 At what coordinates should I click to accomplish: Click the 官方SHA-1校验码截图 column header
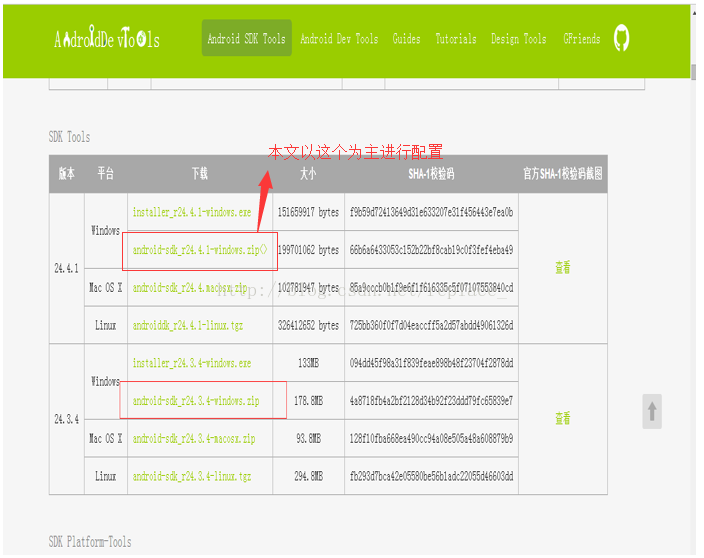[563, 174]
